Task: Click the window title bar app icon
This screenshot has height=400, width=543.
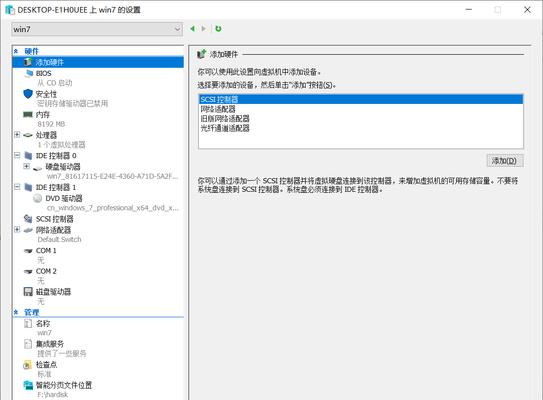Action: (10, 10)
